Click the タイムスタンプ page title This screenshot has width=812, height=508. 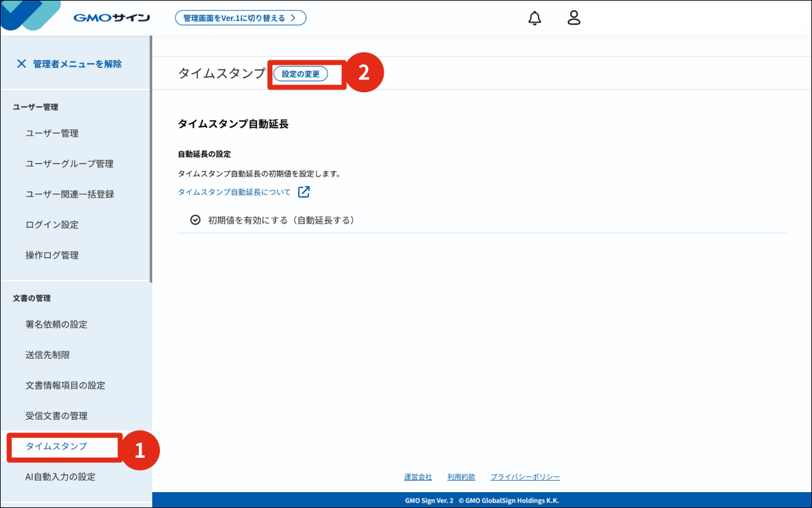[222, 74]
